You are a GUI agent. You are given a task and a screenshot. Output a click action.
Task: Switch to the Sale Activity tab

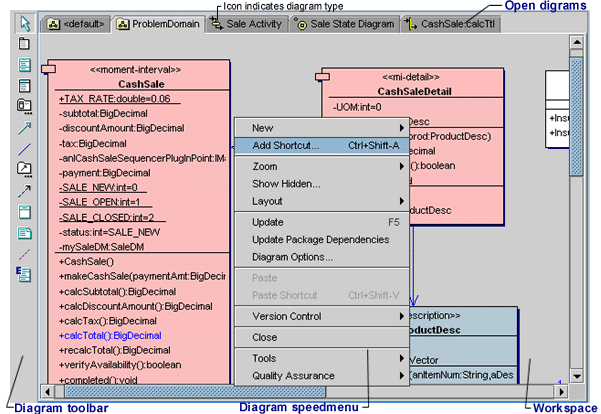coord(240,22)
